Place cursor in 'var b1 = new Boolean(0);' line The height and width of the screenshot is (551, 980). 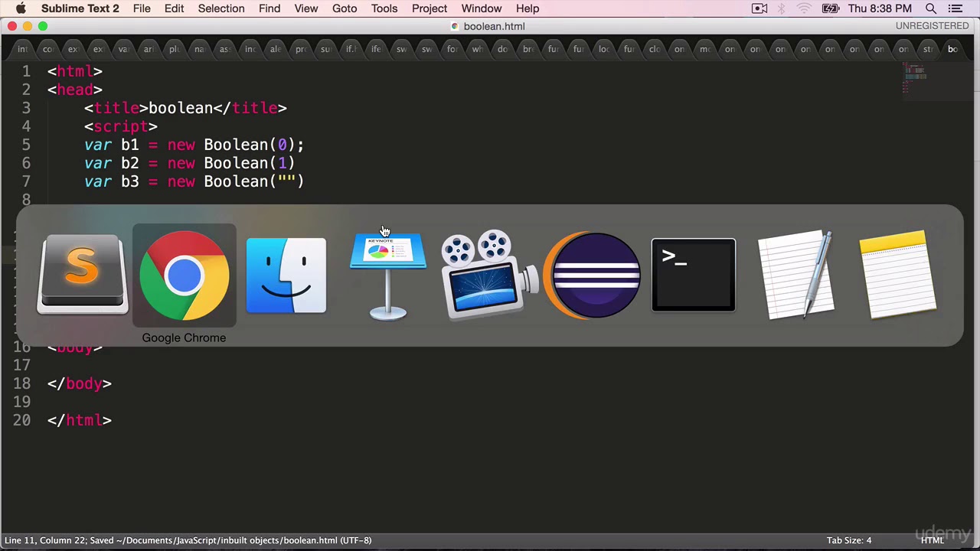(194, 145)
